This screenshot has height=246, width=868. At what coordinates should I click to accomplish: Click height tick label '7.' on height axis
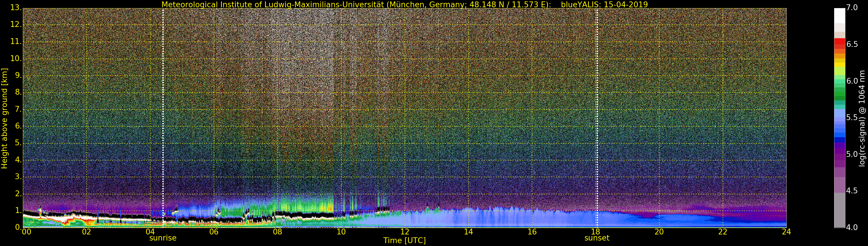pos(18,109)
